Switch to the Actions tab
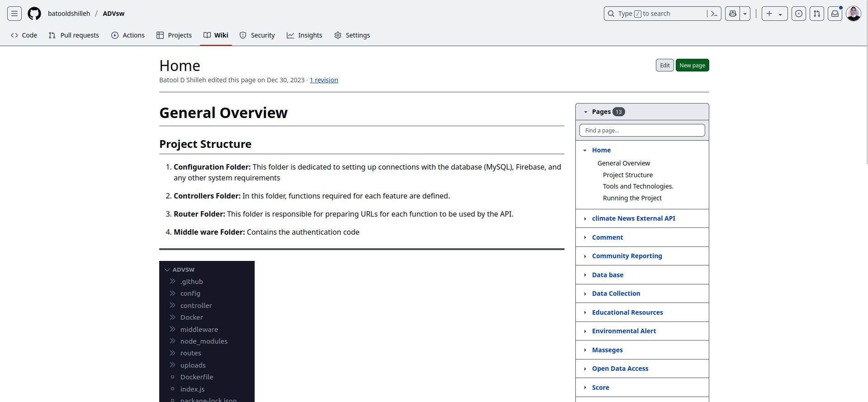868x402 pixels. point(128,35)
